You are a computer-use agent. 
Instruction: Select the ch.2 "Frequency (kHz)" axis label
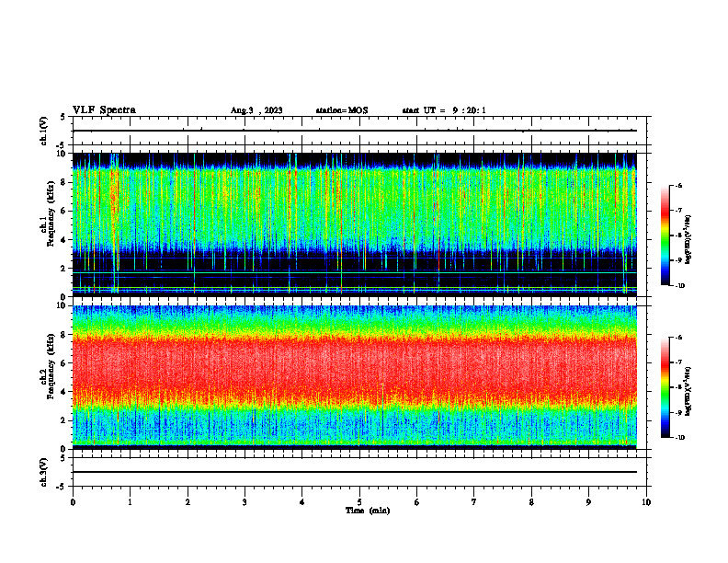pyautogui.click(x=51, y=365)
